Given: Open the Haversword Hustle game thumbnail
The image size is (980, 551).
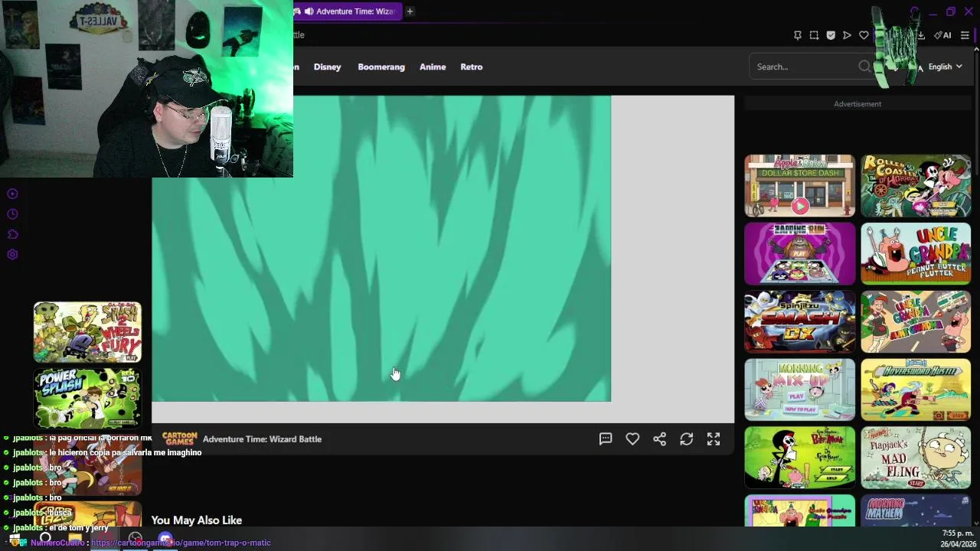Looking at the screenshot, I should [916, 390].
